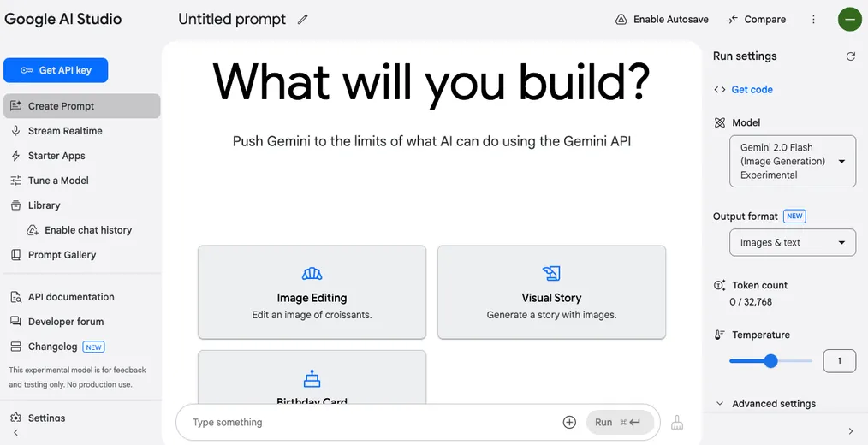Viewport: 868px width, 445px height.
Task: Click the Birthday Card cake icon
Action: point(312,378)
